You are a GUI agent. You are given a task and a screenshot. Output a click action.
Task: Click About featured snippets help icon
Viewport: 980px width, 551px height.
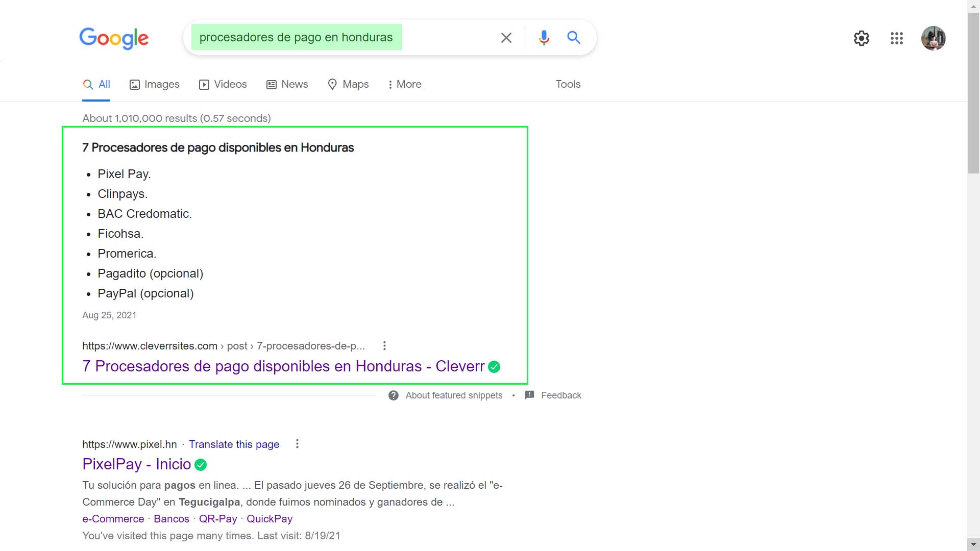393,395
